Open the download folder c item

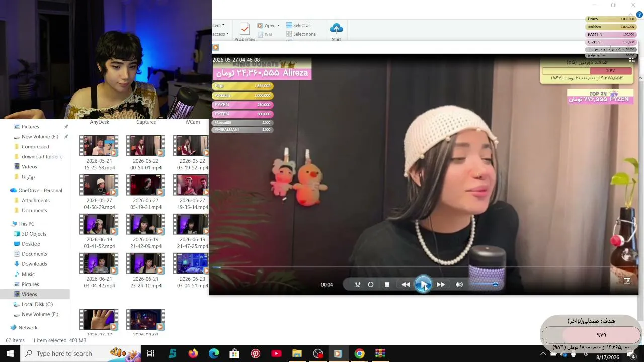[42, 157]
